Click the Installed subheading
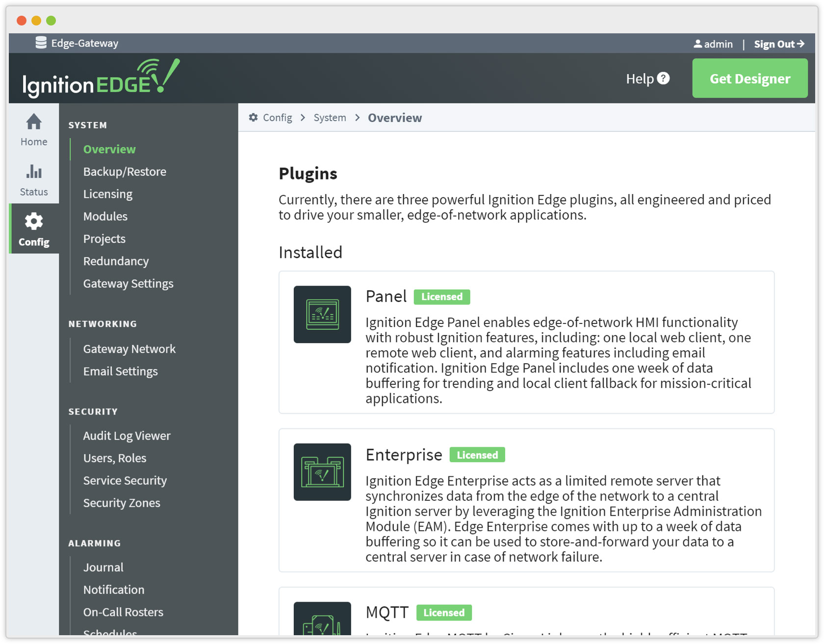The width and height of the screenshot is (824, 644). (310, 252)
